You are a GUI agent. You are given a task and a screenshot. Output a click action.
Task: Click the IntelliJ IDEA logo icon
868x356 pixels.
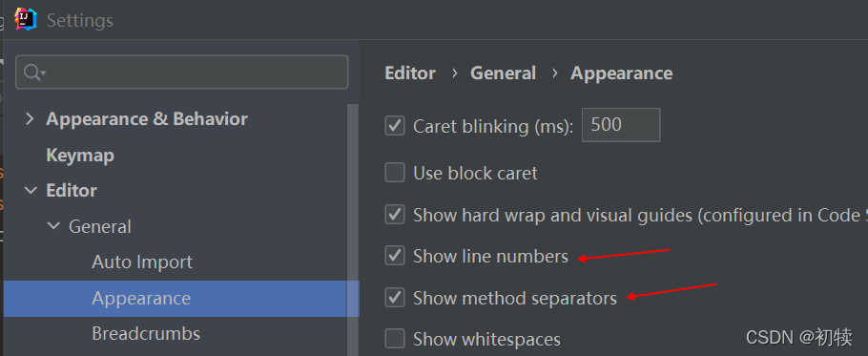(x=26, y=20)
